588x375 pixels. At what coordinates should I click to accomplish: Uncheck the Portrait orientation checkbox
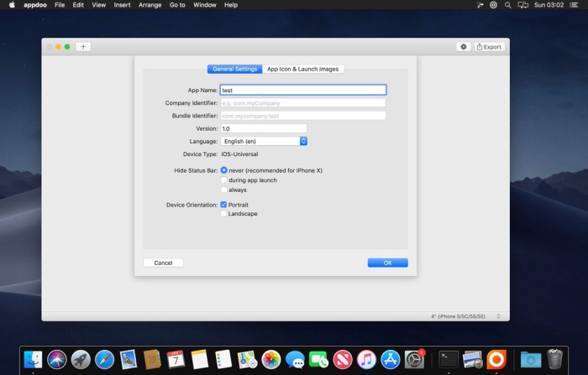[x=223, y=205]
